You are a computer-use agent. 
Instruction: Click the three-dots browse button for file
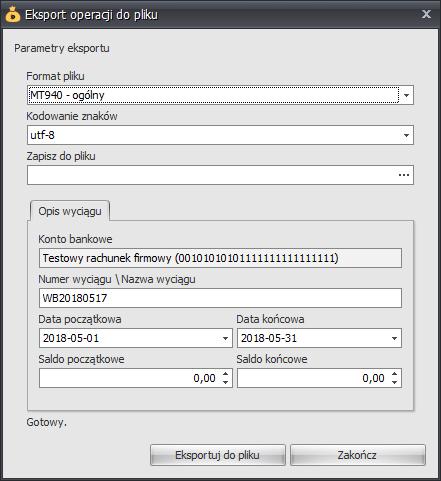(x=404, y=175)
